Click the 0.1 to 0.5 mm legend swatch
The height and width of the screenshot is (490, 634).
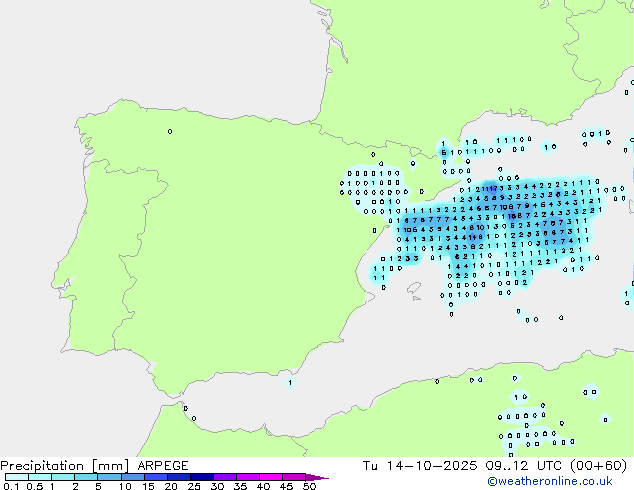17,477
